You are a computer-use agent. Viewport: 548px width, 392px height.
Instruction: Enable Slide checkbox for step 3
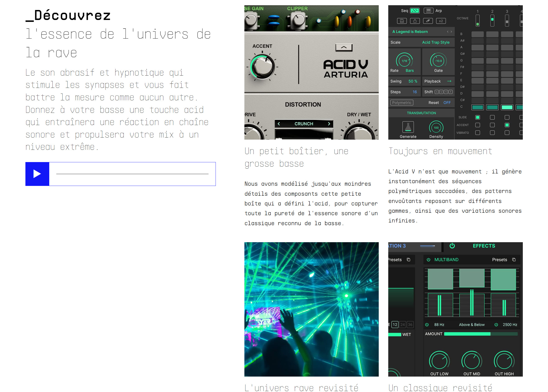pos(507,117)
